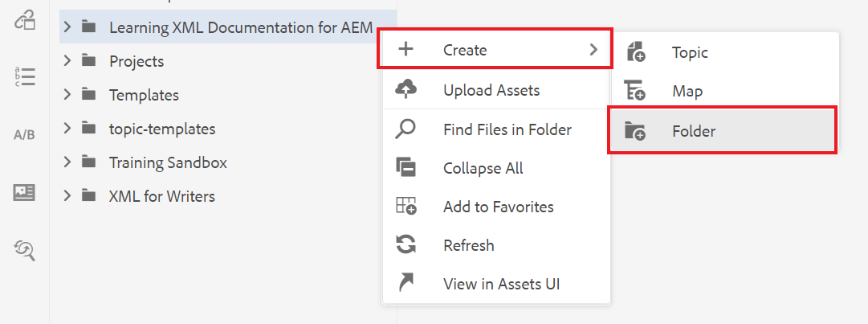Image resolution: width=868 pixels, height=324 pixels.
Task: Open the find and replace sidebar icon
Action: 25,250
